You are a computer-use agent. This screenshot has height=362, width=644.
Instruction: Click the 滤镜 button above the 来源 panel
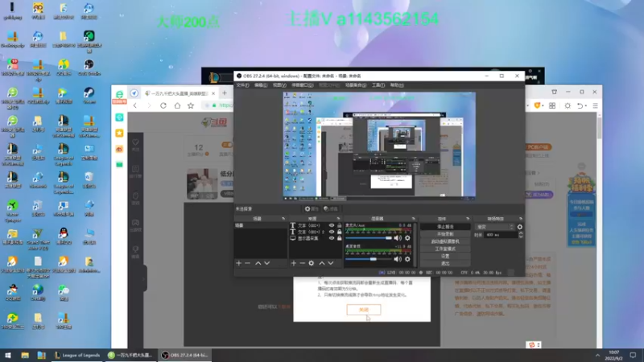click(x=331, y=209)
